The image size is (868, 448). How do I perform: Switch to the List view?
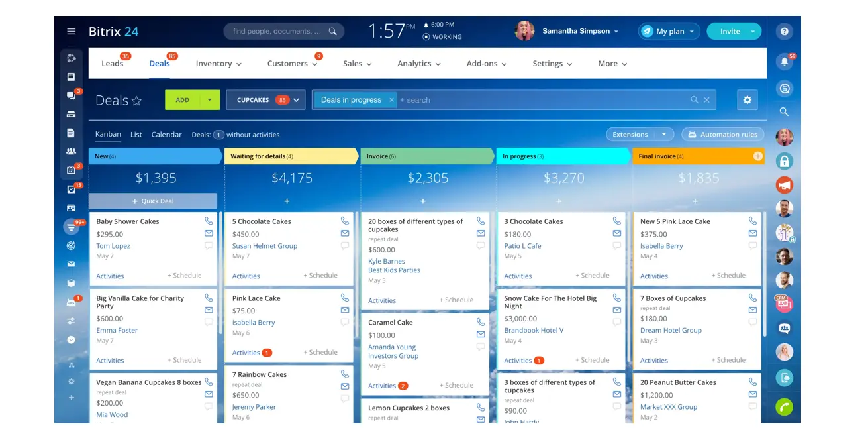136,135
